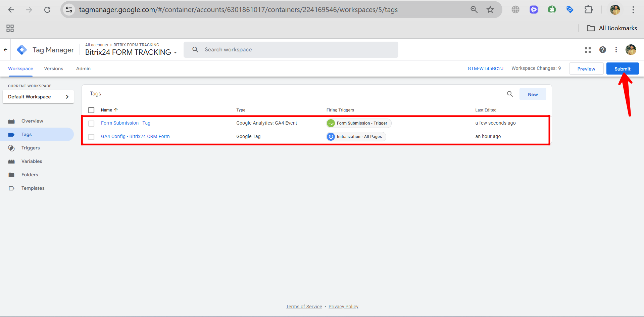644x317 pixels.
Task: Click the GTM-WT45BC2J container ID link
Action: click(x=486, y=69)
